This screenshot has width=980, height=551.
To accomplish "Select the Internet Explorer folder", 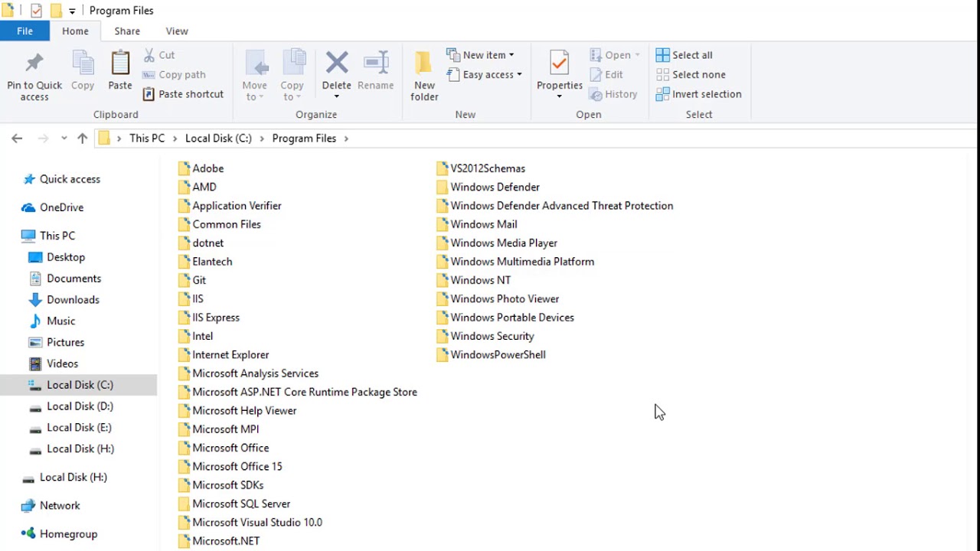I will (224, 354).
